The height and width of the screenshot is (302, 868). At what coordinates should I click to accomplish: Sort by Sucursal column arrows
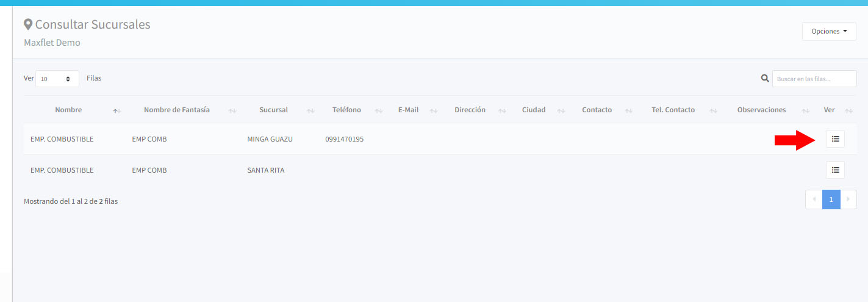(310, 110)
